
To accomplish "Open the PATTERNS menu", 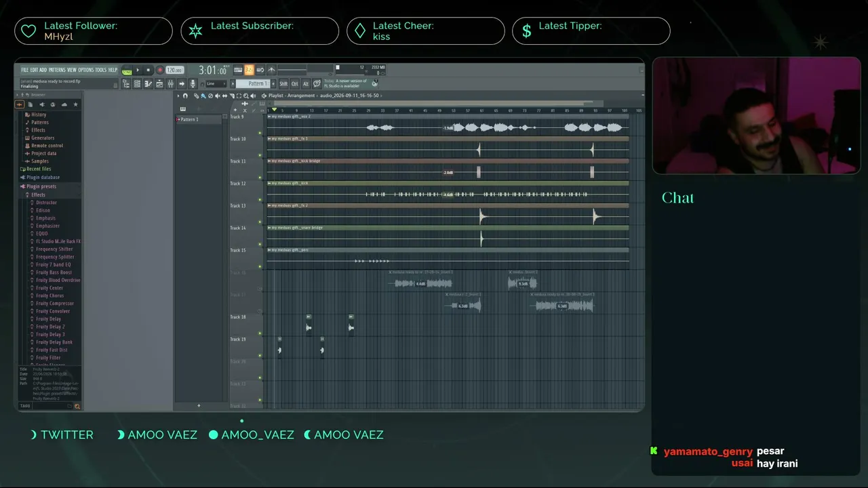I will tap(57, 70).
